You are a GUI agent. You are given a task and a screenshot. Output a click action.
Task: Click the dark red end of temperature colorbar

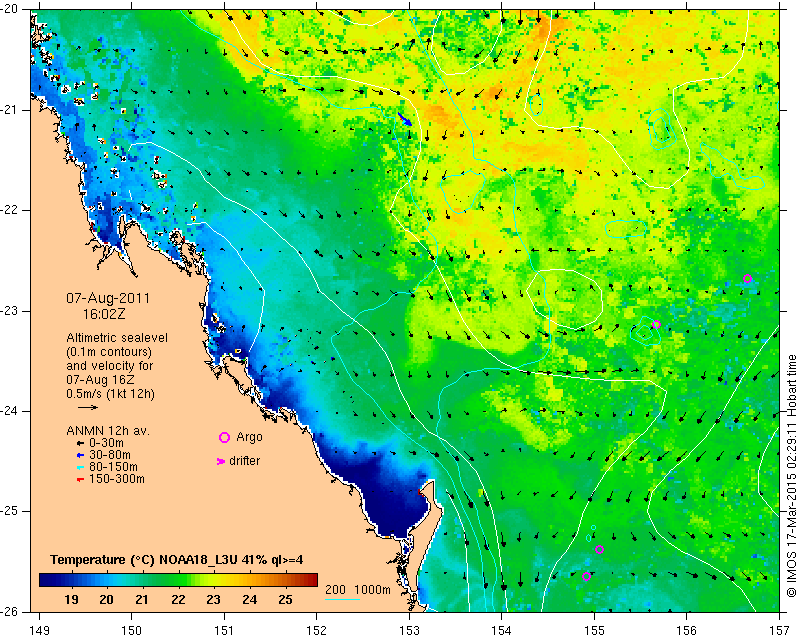[x=311, y=580]
